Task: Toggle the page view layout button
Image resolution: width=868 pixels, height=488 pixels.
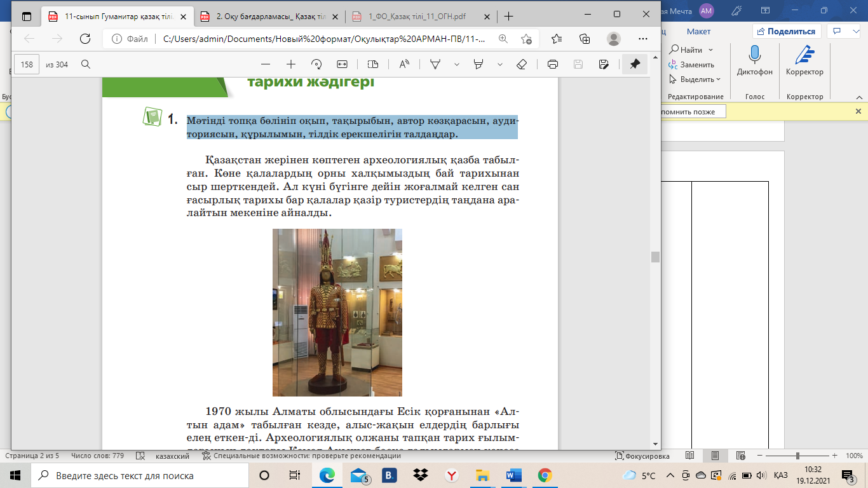Action: (x=373, y=64)
